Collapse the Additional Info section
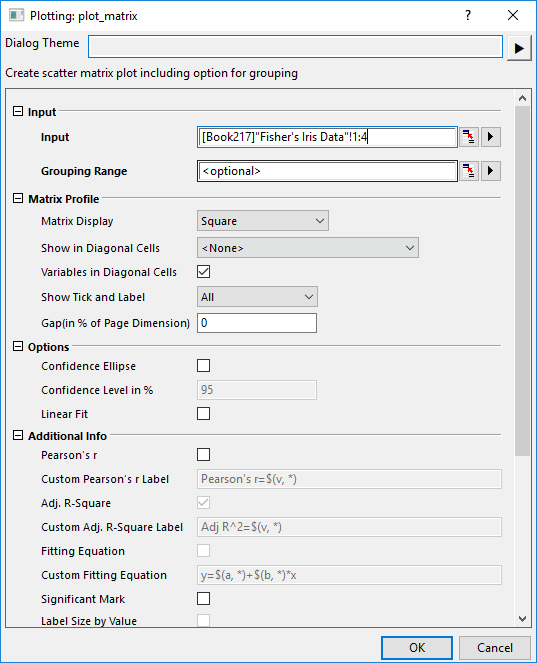537x663 pixels. click(x=18, y=435)
